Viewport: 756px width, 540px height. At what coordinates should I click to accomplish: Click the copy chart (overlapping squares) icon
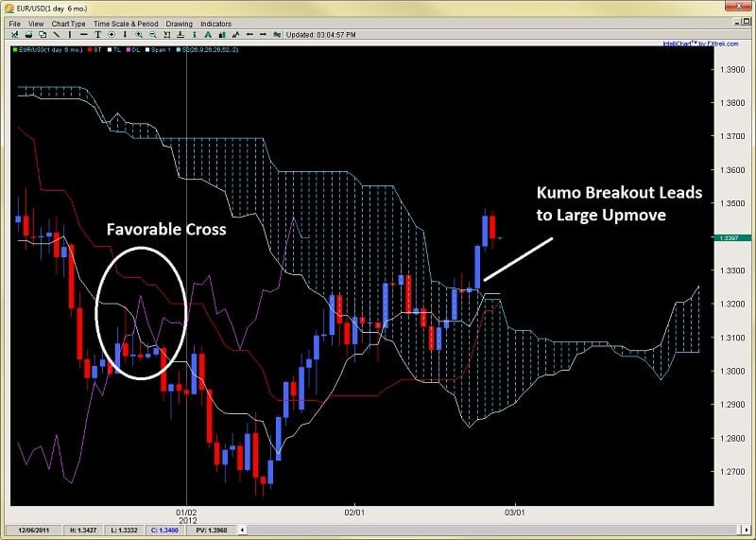[43, 35]
